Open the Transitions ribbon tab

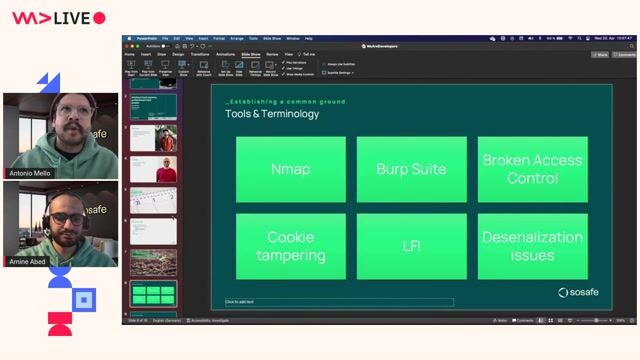point(200,54)
